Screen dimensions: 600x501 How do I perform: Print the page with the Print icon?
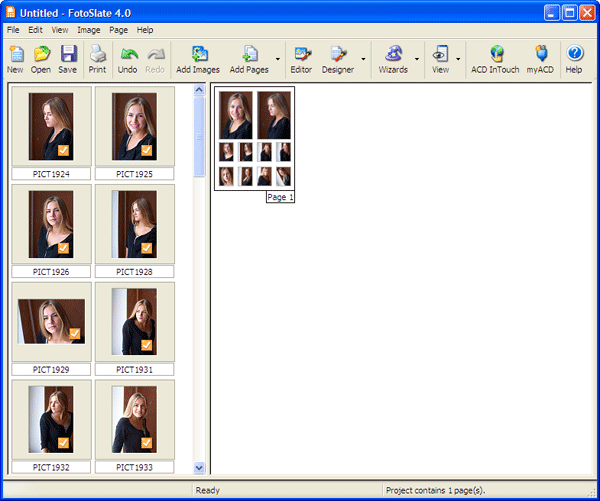tap(97, 59)
